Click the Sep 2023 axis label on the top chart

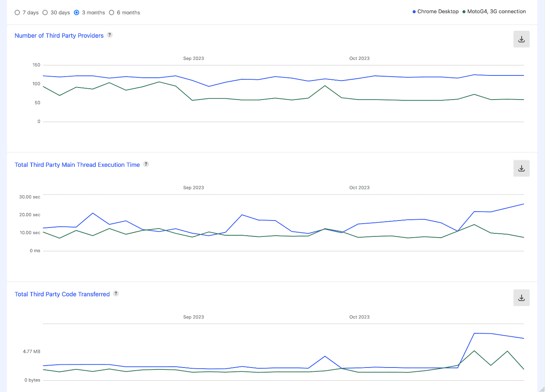coord(193,58)
